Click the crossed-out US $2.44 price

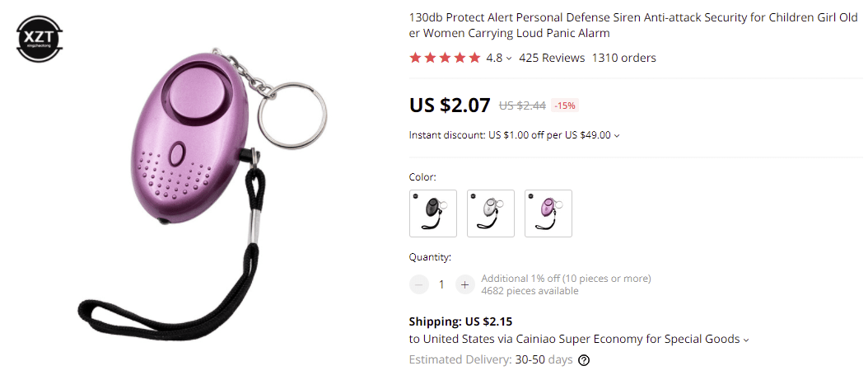point(522,106)
